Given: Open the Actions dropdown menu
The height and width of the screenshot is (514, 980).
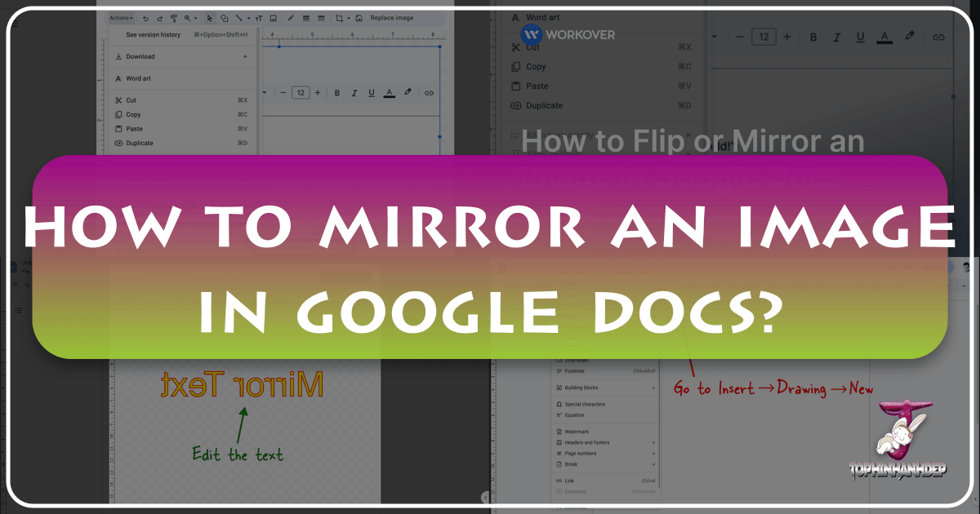Looking at the screenshot, I should (121, 18).
